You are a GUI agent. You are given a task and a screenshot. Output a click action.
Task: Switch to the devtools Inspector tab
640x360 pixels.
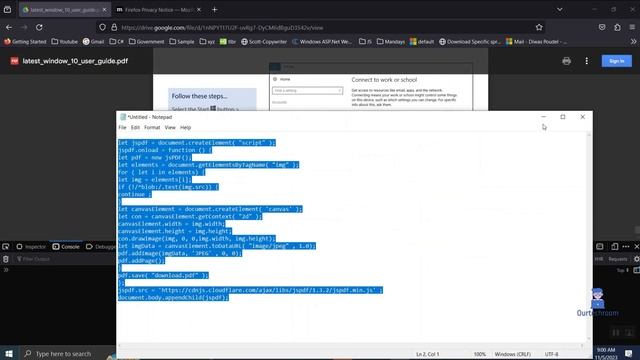(31, 247)
